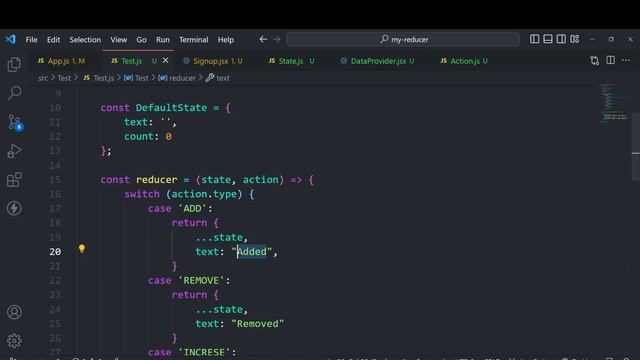This screenshot has height=360, width=640.
Task: Click the count value 0
Action: click(x=169, y=137)
